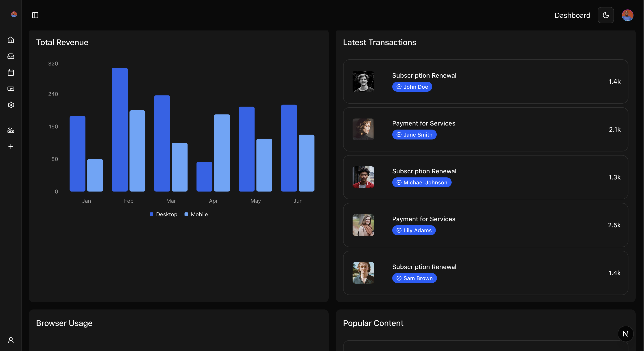Click the sidebar icon below the settings gear
This screenshot has width=644, height=351.
(x=11, y=130)
